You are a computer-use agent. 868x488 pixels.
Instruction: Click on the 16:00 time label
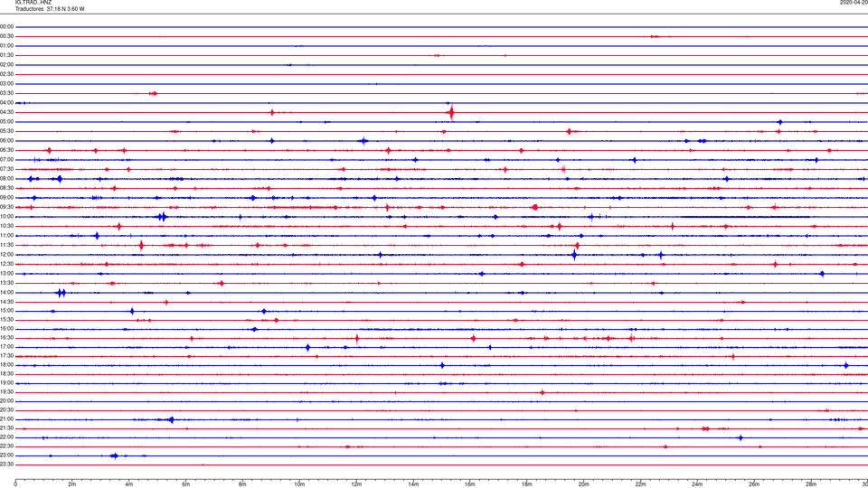pos(7,329)
